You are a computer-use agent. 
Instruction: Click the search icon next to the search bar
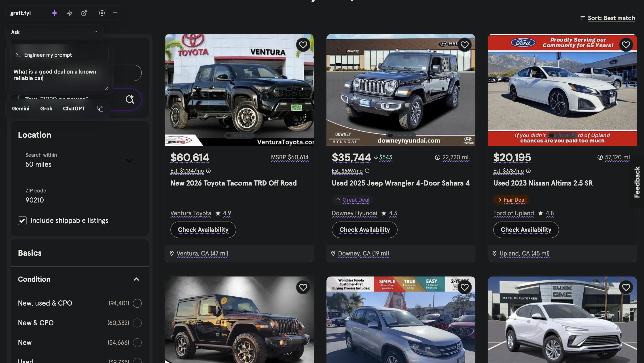pyautogui.click(x=130, y=99)
